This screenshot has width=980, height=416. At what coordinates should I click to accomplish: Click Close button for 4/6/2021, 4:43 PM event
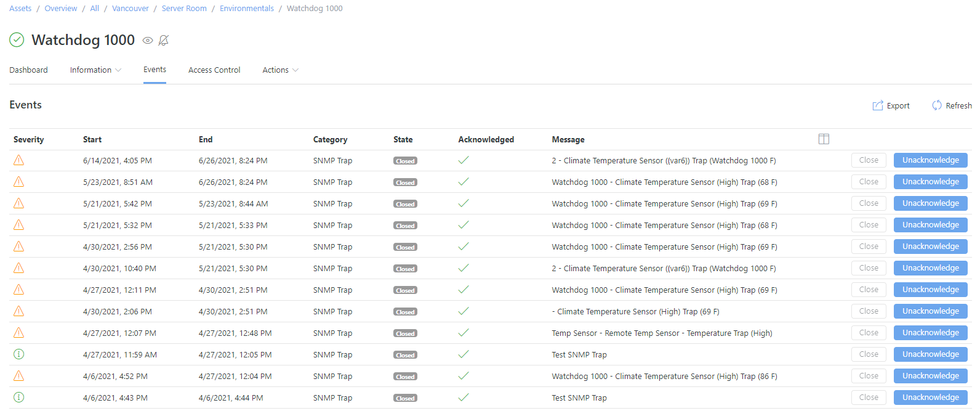pos(869,398)
